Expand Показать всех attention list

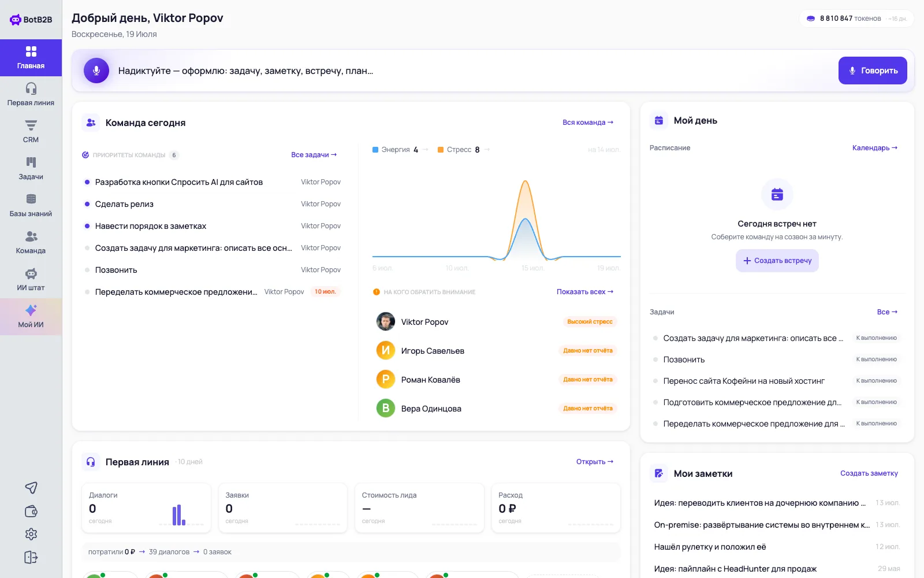pyautogui.click(x=585, y=292)
